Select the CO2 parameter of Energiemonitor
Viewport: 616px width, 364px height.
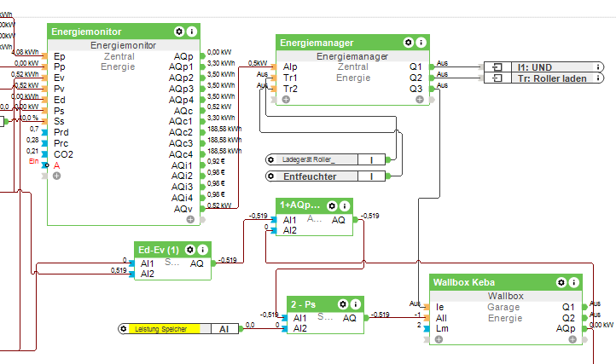point(63,154)
